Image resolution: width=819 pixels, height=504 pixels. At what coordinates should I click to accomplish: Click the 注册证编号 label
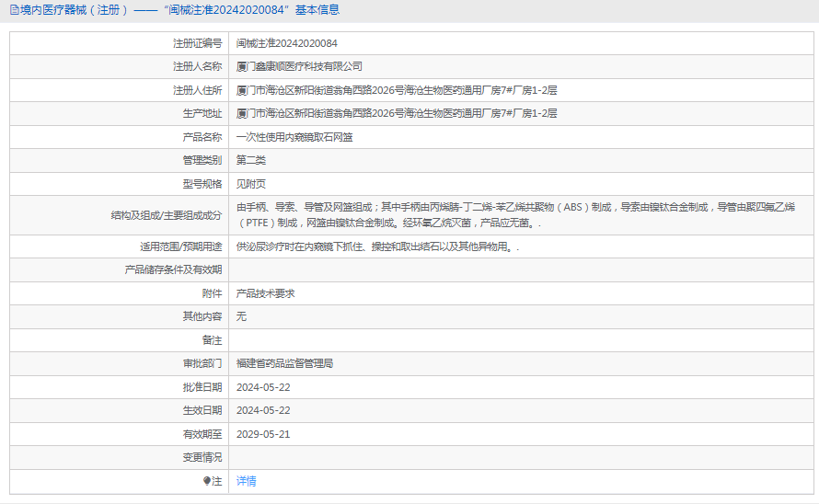198,43
